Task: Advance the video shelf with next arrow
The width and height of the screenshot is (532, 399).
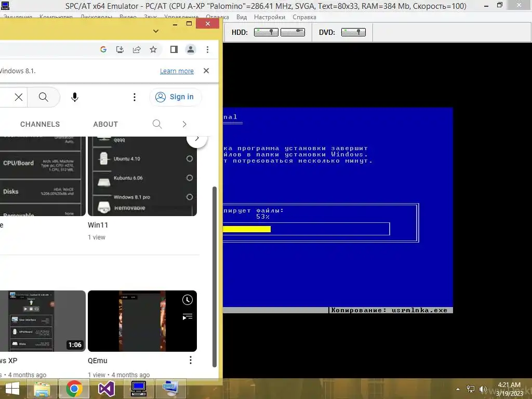Action: (197, 138)
